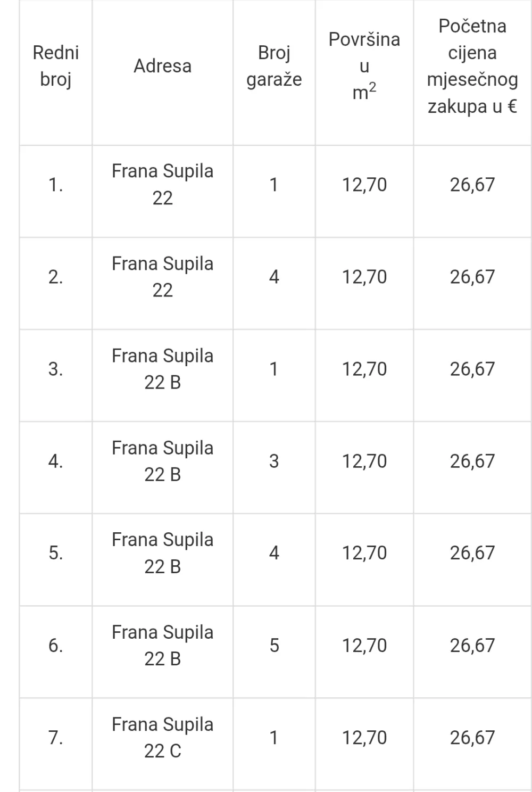Click the 26,67 price in row 5
The image size is (532, 792).
(472, 553)
